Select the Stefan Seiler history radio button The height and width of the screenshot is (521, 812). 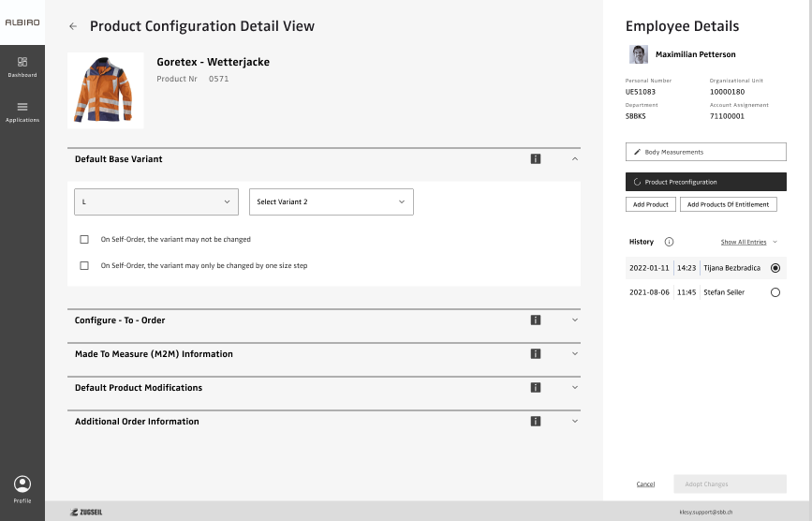775,292
